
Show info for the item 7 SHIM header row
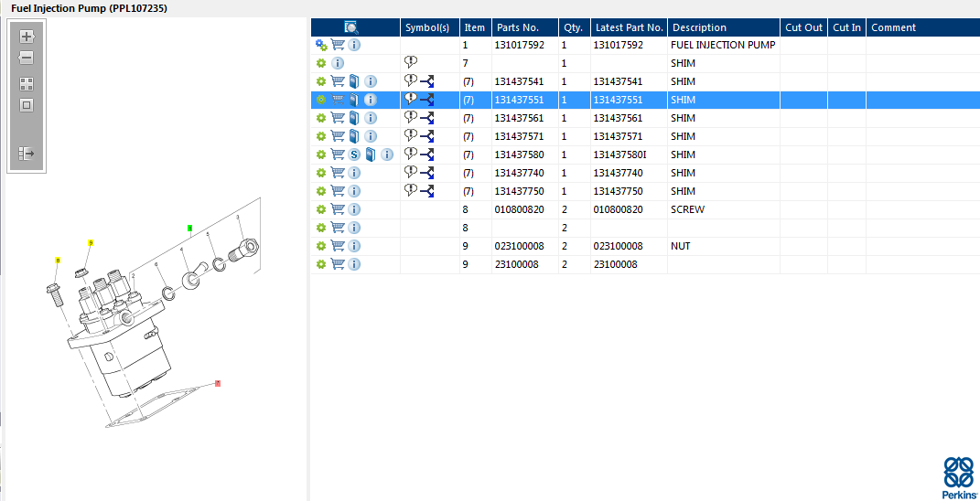click(x=338, y=63)
